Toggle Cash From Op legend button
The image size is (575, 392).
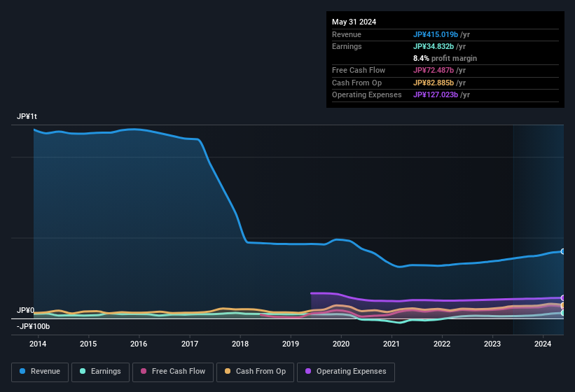click(255, 372)
